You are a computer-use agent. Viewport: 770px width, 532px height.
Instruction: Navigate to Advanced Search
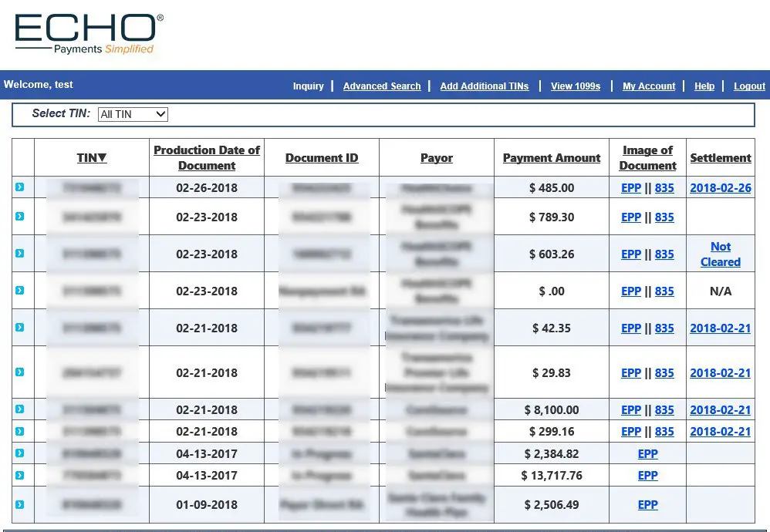click(381, 86)
